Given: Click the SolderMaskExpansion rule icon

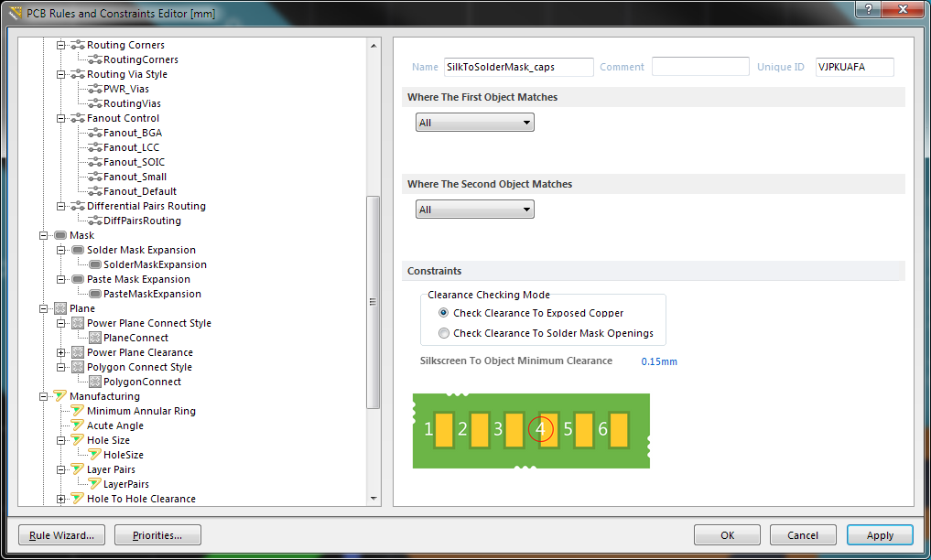Looking at the screenshot, I should click(94, 264).
